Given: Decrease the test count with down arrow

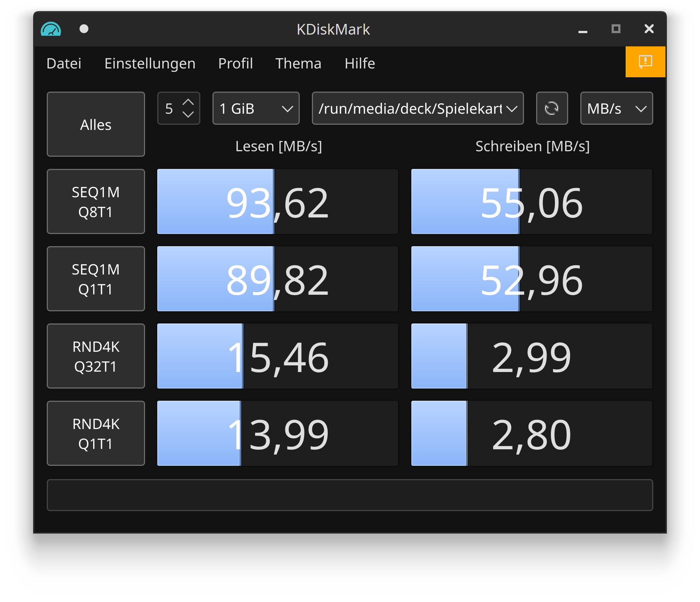Looking at the screenshot, I should tap(188, 114).
